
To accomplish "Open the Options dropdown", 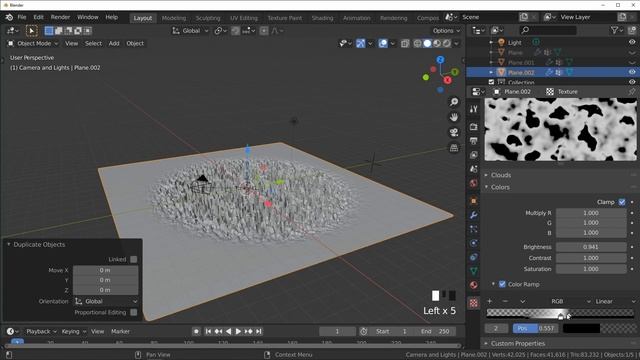I will click(447, 31).
